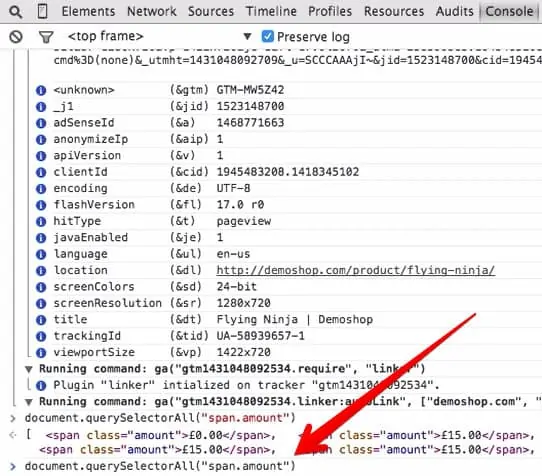Click the info icon beside javaEnabled
Image resolution: width=542 pixels, height=476 pixels.
pyautogui.click(x=41, y=238)
